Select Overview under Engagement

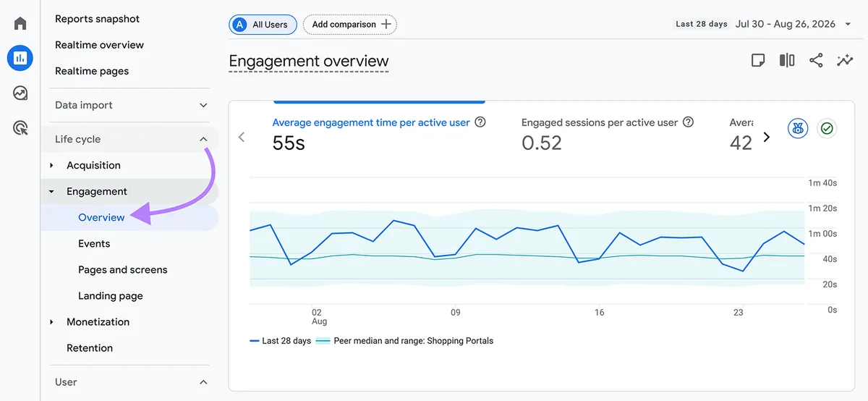tap(101, 217)
